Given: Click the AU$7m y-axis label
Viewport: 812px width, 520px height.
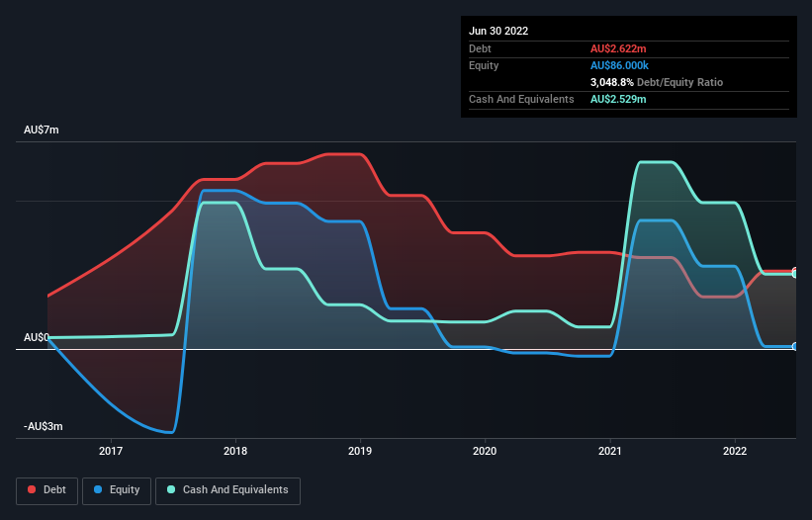Looking at the screenshot, I should coord(42,130).
